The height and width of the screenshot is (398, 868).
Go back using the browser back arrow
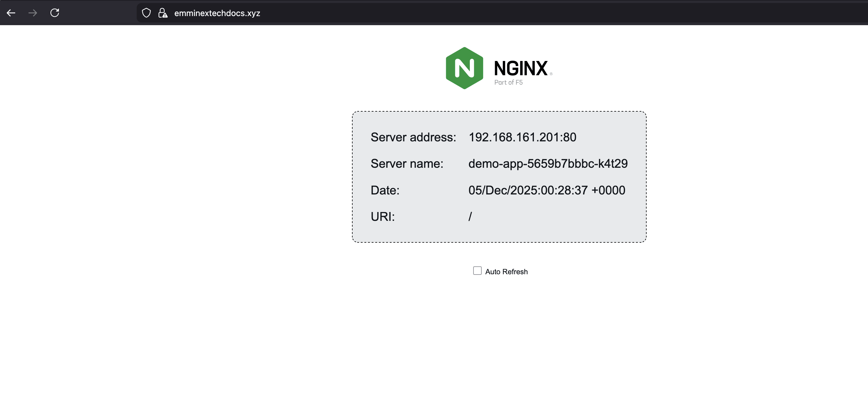11,13
